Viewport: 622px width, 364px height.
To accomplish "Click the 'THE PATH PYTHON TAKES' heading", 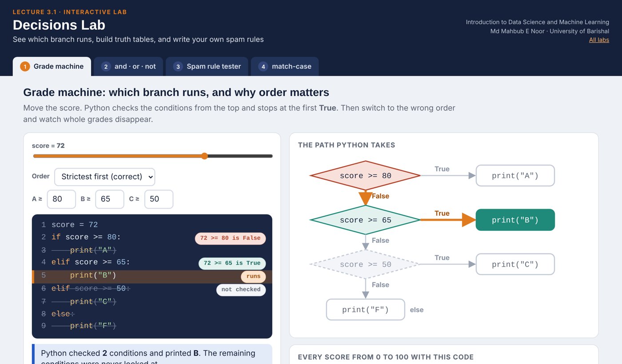I will 347,145.
